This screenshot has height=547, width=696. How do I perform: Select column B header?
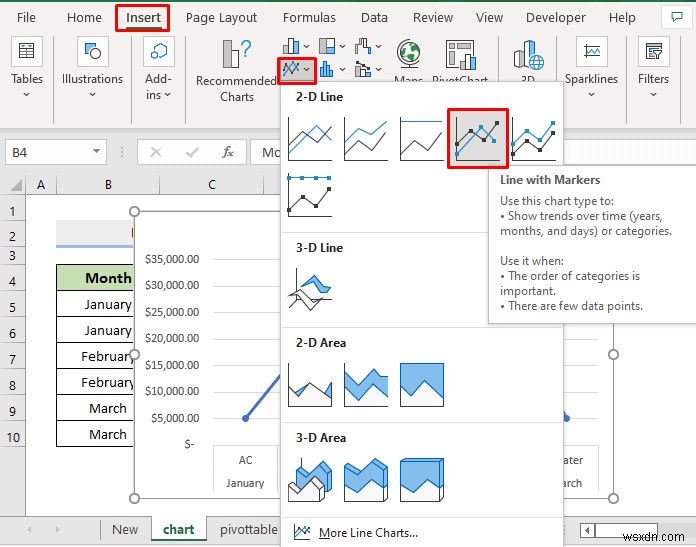[x=108, y=185]
